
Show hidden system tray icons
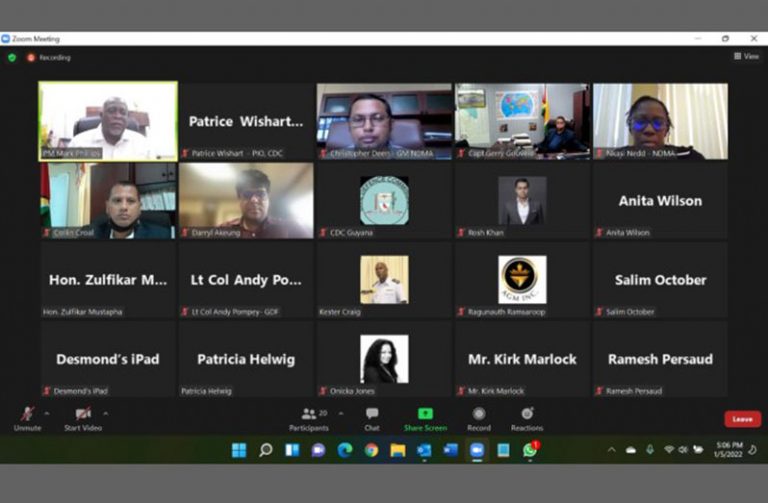click(612, 450)
